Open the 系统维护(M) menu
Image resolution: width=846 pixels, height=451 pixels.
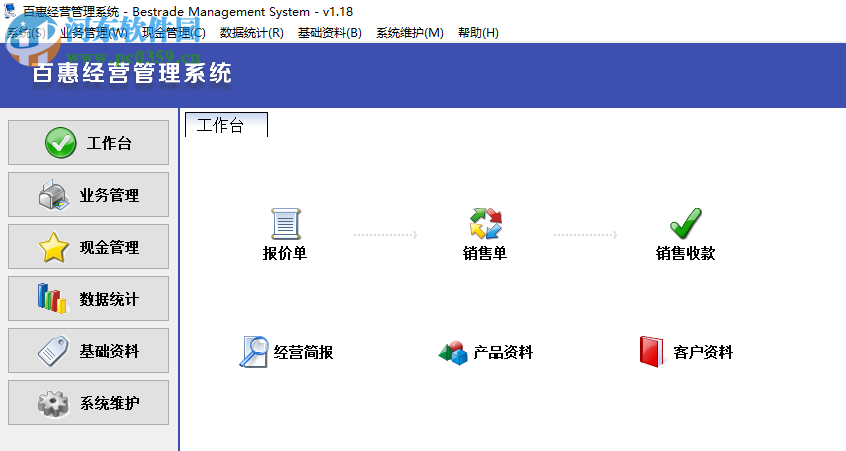[410, 33]
